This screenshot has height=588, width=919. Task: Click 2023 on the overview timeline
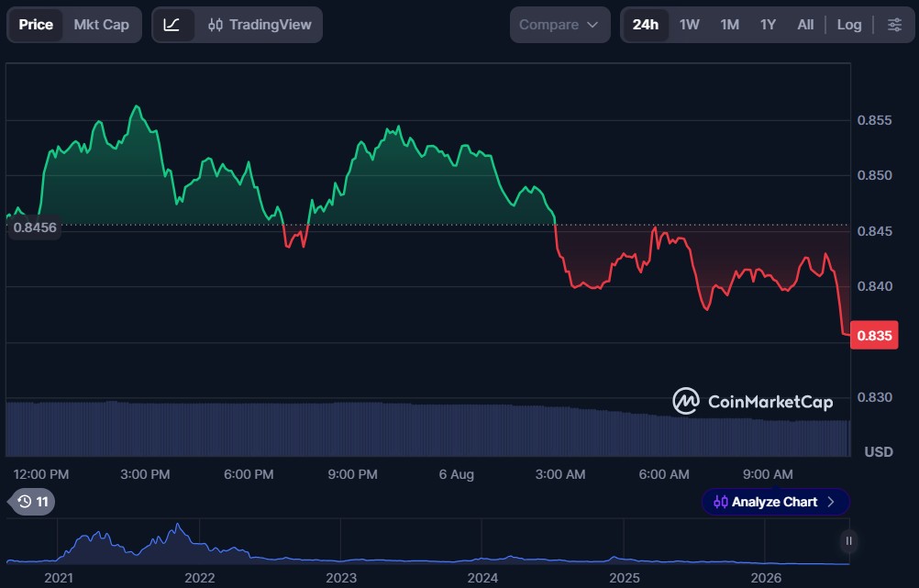tap(341, 578)
